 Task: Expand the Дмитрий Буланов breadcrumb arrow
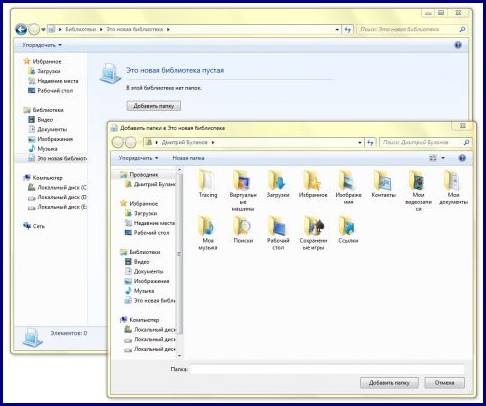click(213, 143)
